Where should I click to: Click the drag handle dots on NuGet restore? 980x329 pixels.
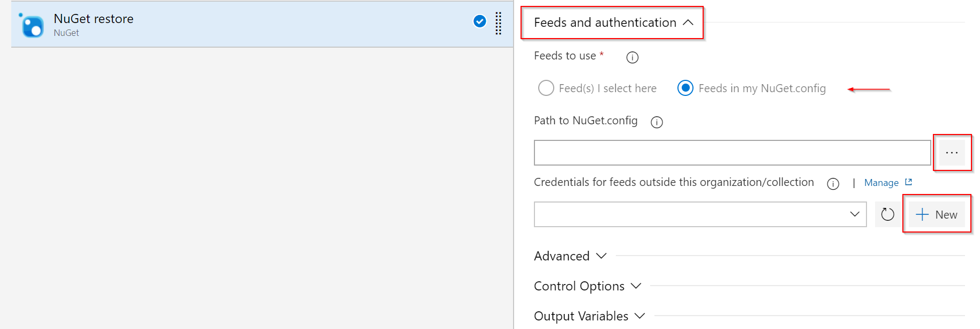(499, 24)
